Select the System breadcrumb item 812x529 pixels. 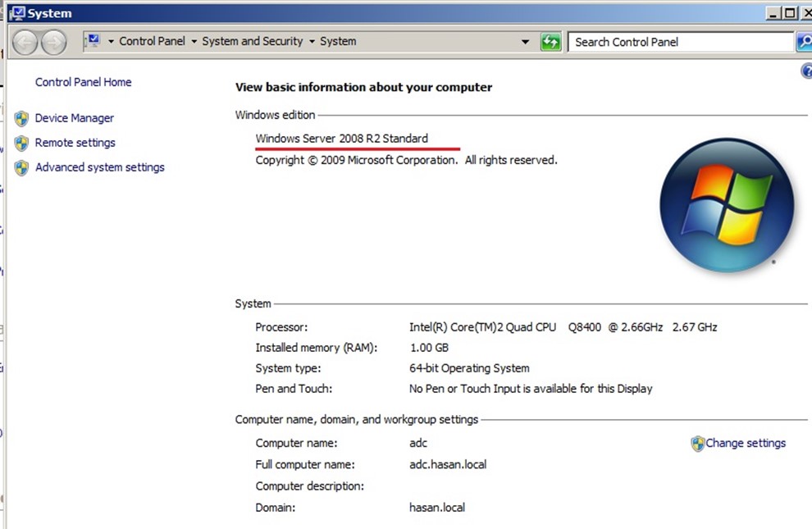pos(338,41)
